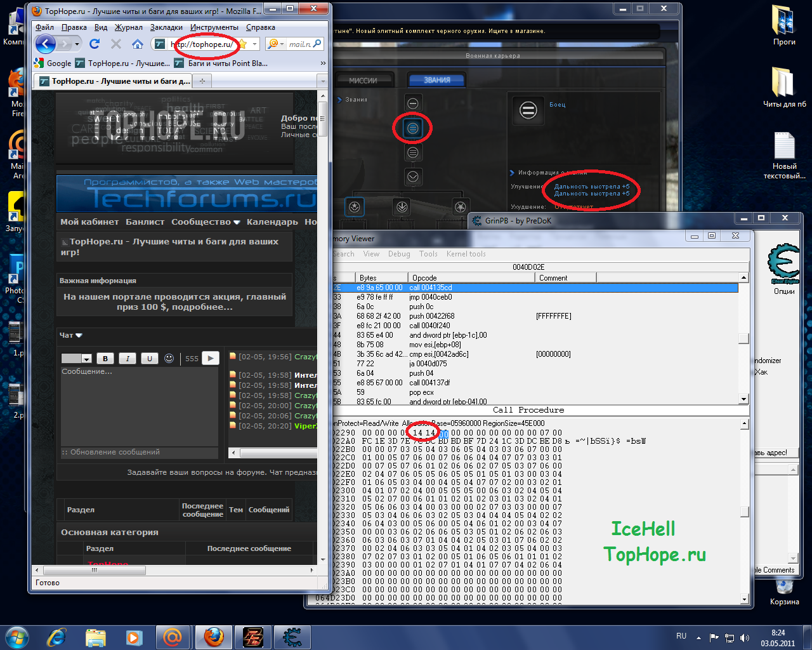Click the search magnifier in mail.ru box
This screenshot has height=650, width=812.
point(317,43)
